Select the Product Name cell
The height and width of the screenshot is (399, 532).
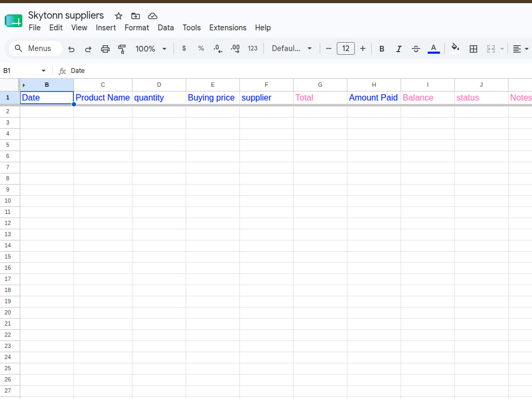tap(103, 98)
